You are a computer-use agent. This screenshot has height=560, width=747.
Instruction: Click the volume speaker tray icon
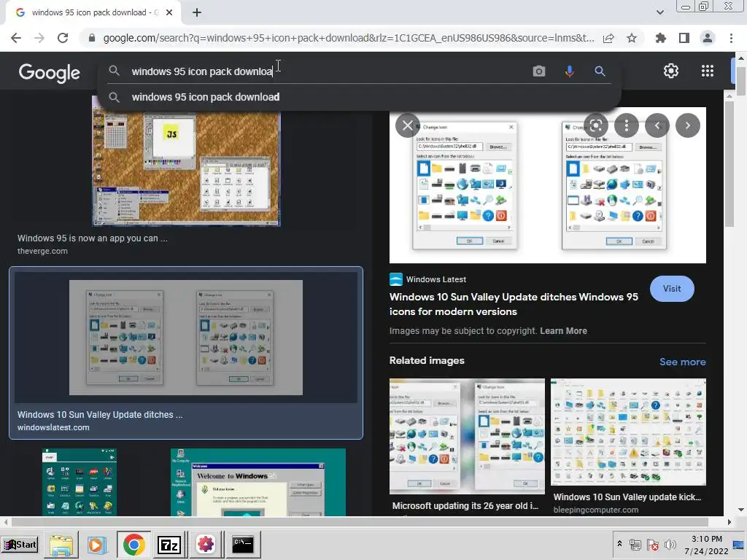tap(670, 544)
